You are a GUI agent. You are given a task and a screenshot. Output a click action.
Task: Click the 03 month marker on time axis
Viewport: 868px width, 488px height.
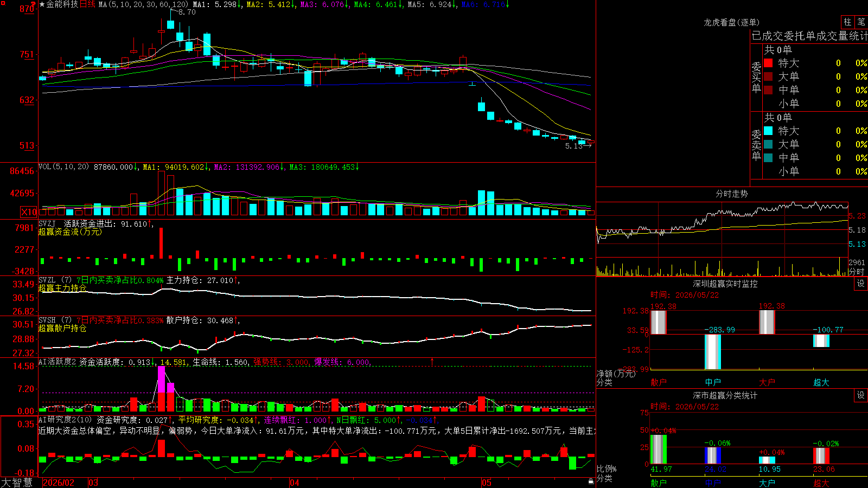(x=93, y=483)
